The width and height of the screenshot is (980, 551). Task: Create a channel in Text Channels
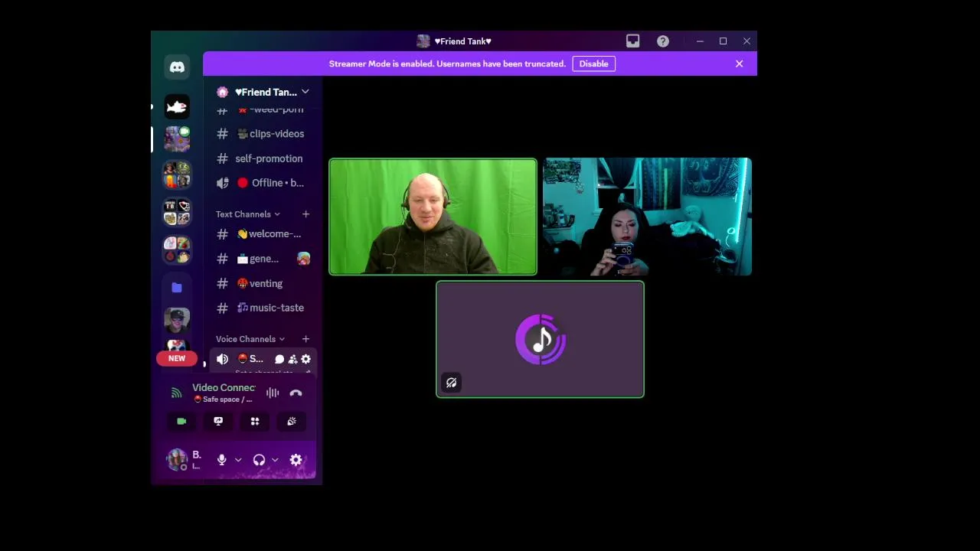coord(305,214)
